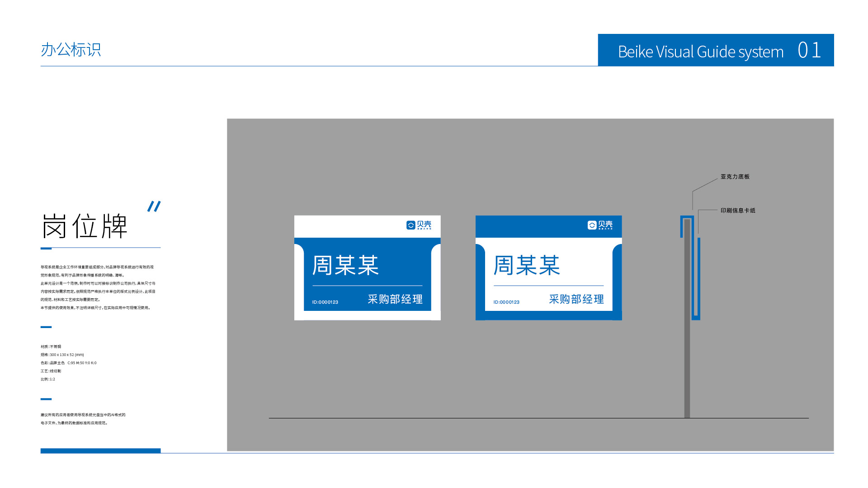
Task: Click the page number 01 in the header
Action: coord(809,50)
